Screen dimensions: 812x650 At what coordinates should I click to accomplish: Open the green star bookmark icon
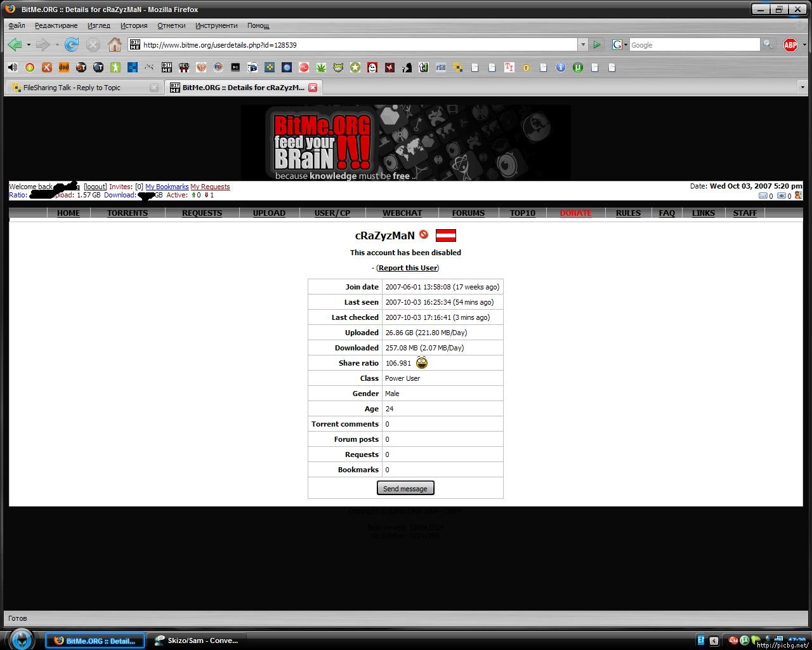pyautogui.click(x=355, y=67)
